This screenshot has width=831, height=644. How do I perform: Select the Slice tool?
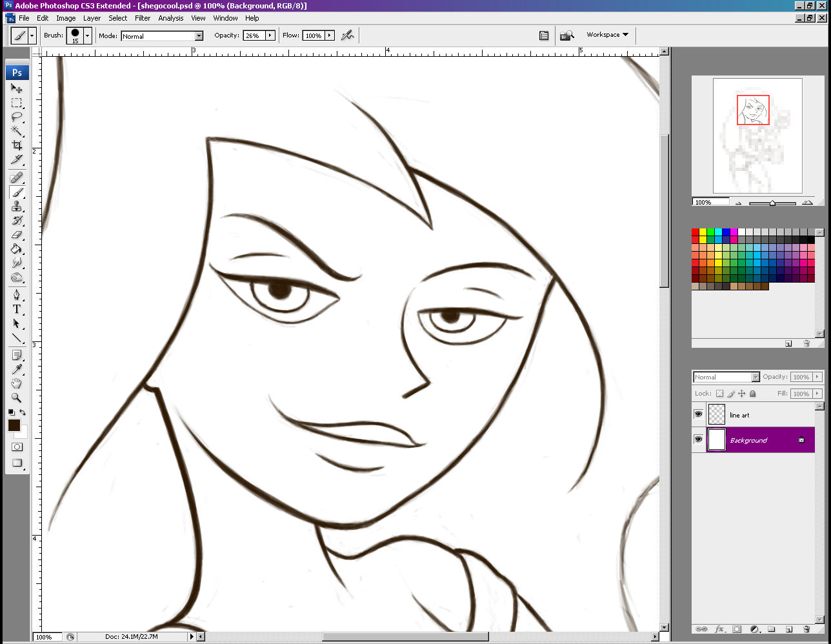click(x=17, y=159)
